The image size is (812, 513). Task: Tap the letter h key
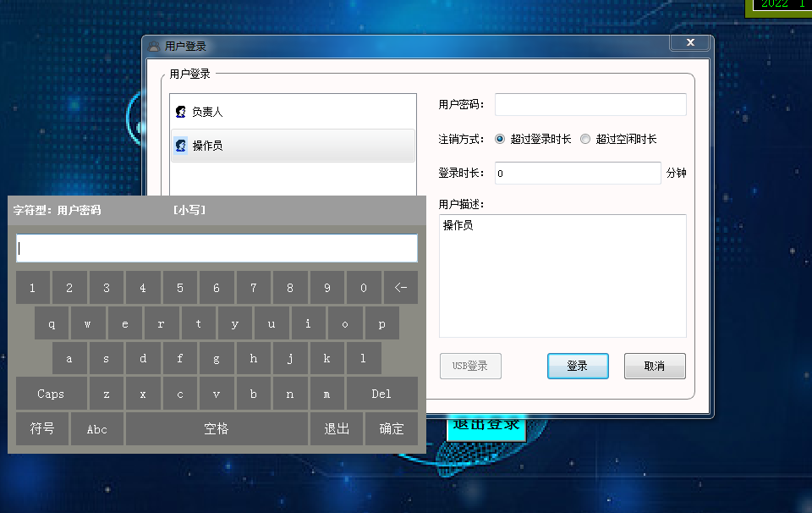click(253, 358)
